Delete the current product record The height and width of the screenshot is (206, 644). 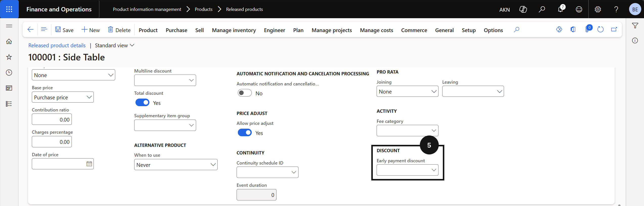pos(119,30)
